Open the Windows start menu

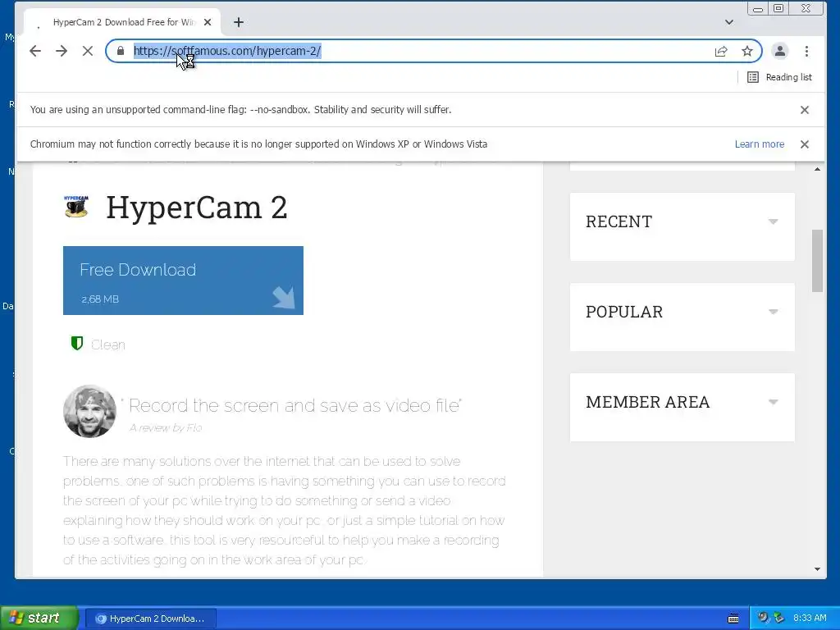click(x=39, y=618)
